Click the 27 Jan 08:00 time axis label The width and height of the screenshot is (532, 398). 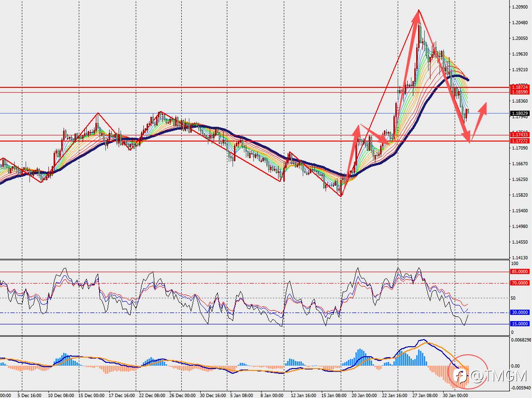coord(426,395)
